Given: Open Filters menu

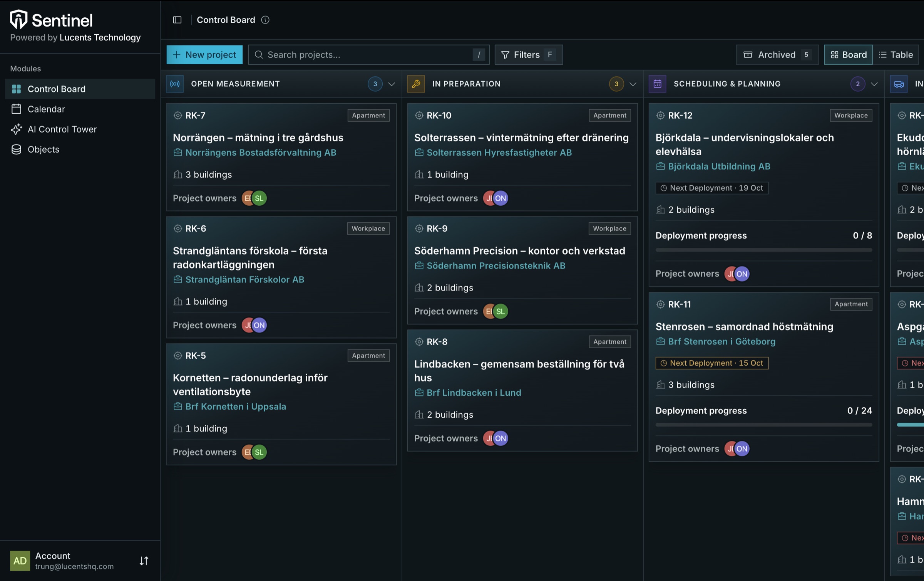Looking at the screenshot, I should tap(529, 55).
